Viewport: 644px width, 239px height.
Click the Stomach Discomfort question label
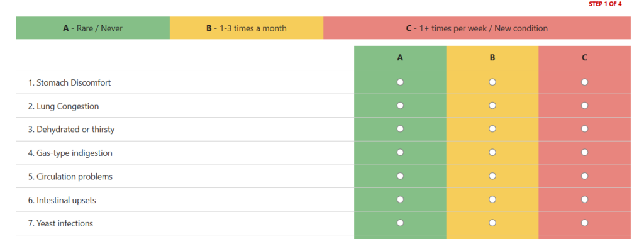[69, 82]
